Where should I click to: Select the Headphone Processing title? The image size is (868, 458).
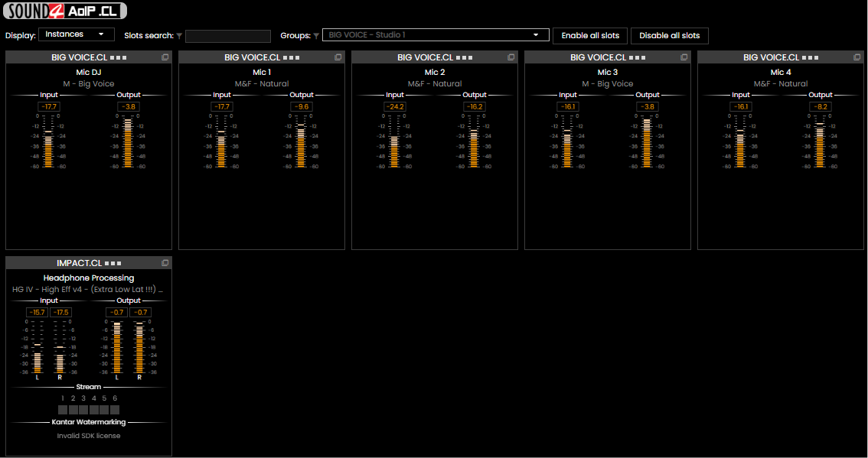[x=89, y=278]
